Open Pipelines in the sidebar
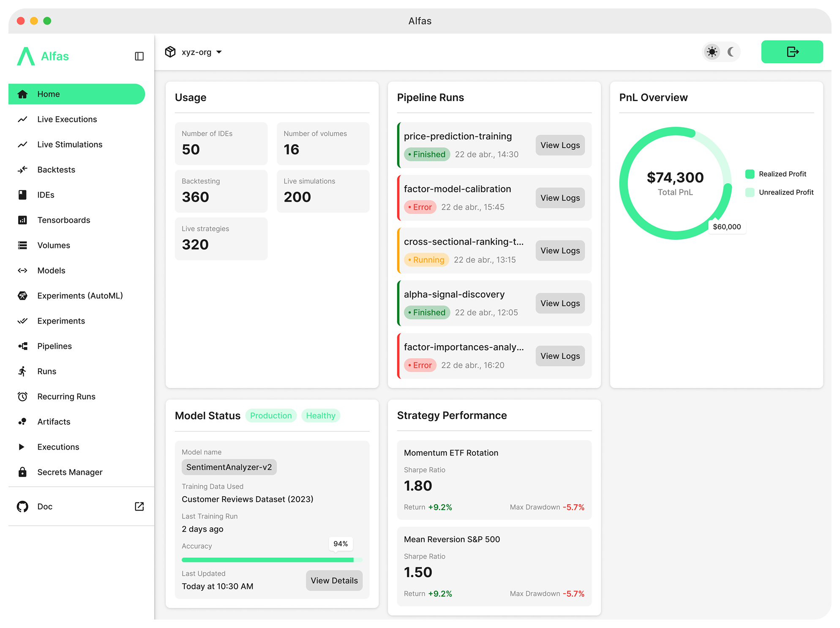This screenshot has height=628, width=840. click(55, 346)
